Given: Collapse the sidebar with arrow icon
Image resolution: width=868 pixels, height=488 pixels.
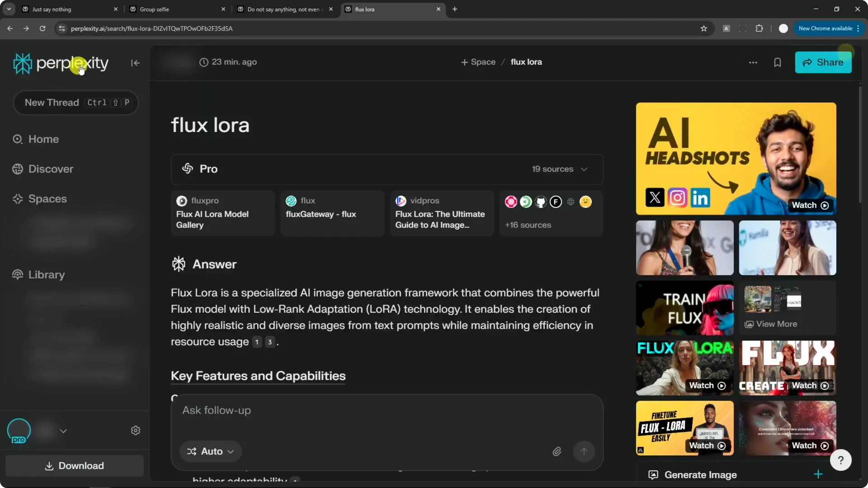Looking at the screenshot, I should pyautogui.click(x=135, y=63).
